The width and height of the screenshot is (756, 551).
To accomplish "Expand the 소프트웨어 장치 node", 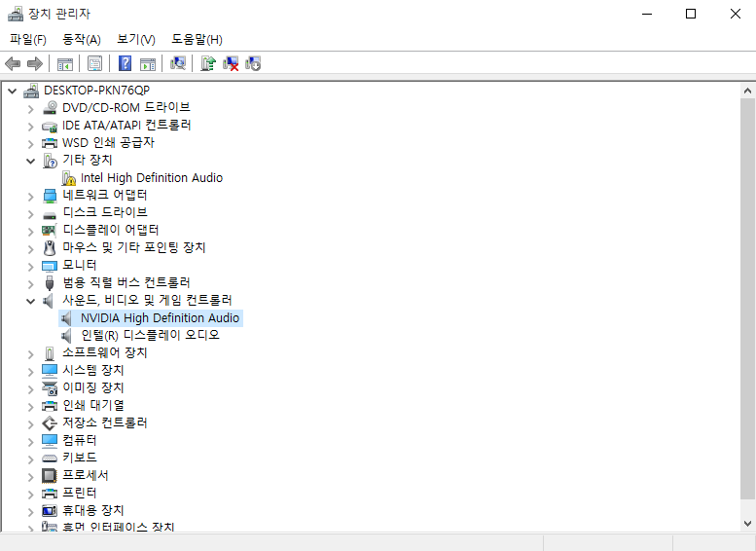I will coord(31,354).
